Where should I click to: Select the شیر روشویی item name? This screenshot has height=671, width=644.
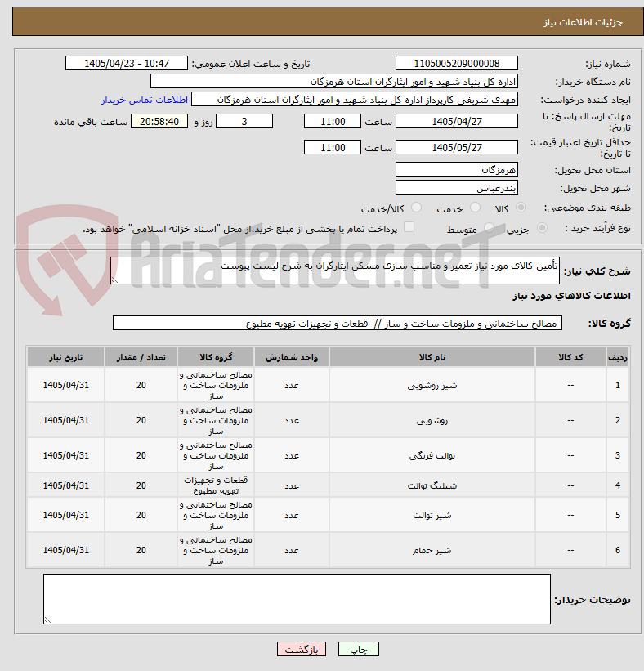point(432,386)
